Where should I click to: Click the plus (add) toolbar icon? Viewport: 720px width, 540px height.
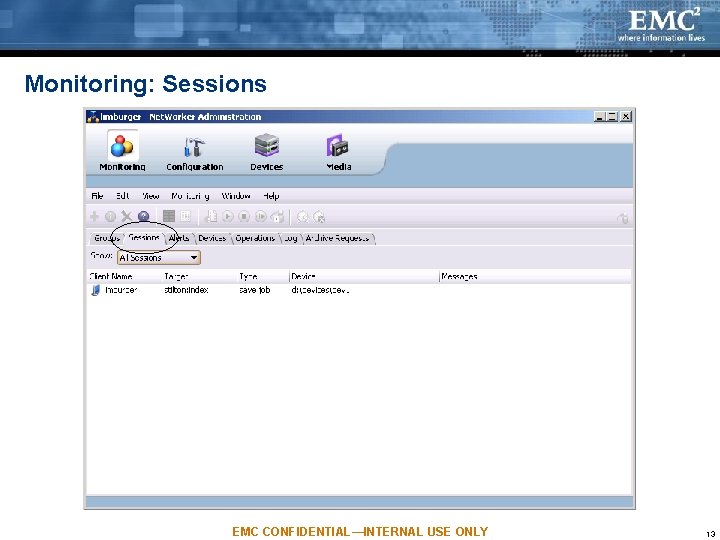click(x=94, y=216)
